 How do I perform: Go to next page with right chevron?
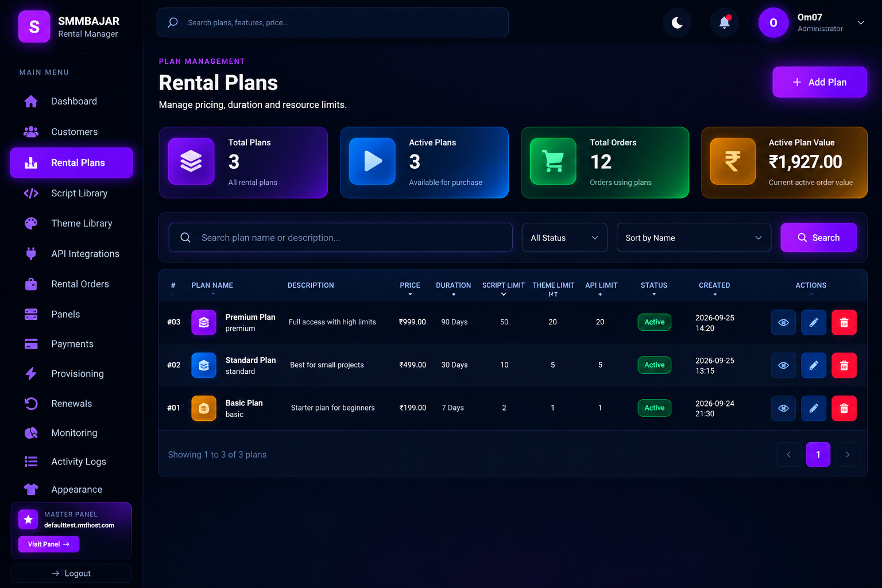pyautogui.click(x=848, y=455)
